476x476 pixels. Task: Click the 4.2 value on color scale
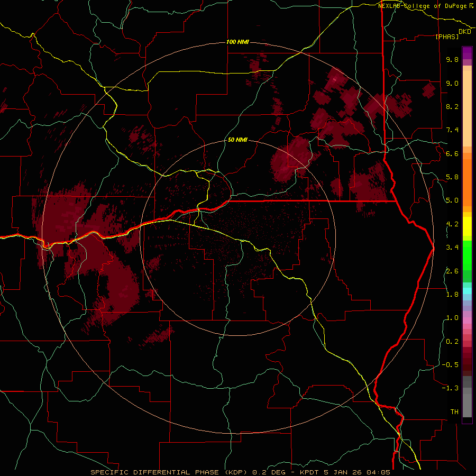click(x=452, y=224)
